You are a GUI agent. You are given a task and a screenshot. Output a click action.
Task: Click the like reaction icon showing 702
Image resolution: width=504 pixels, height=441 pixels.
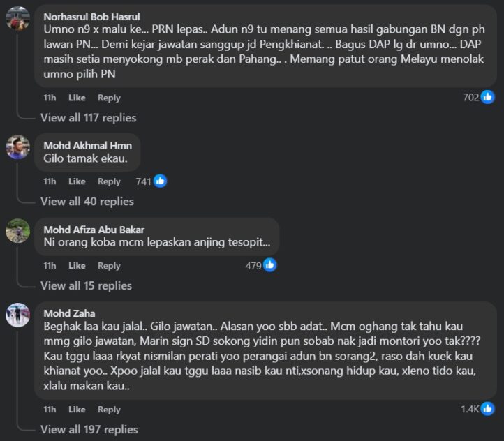(x=487, y=97)
